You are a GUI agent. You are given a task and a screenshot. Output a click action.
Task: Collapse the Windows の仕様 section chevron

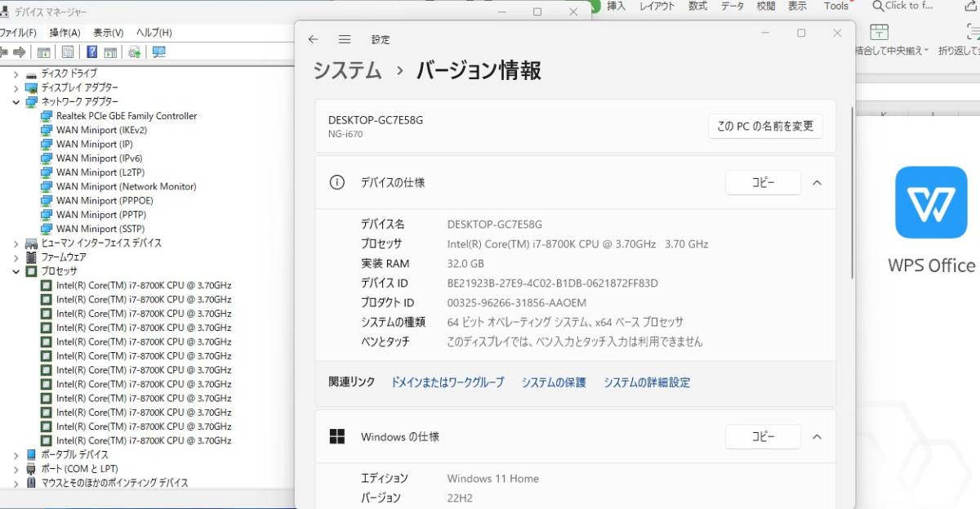(x=817, y=437)
